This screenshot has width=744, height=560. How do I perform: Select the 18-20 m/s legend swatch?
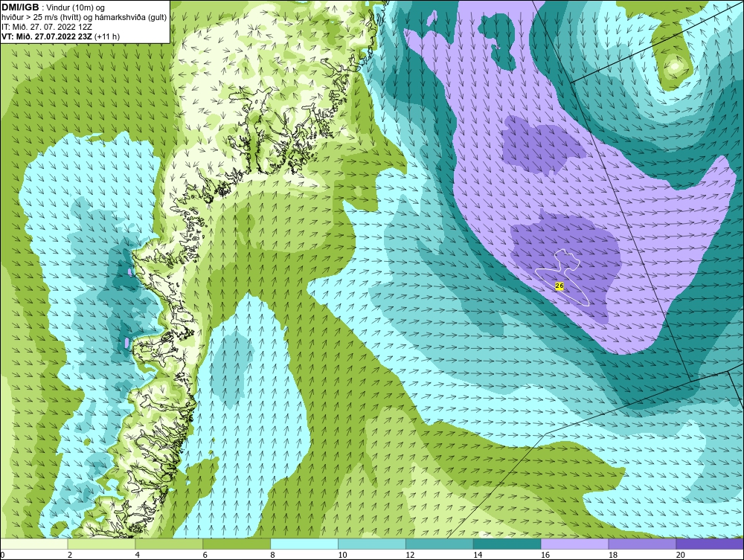coord(643,544)
